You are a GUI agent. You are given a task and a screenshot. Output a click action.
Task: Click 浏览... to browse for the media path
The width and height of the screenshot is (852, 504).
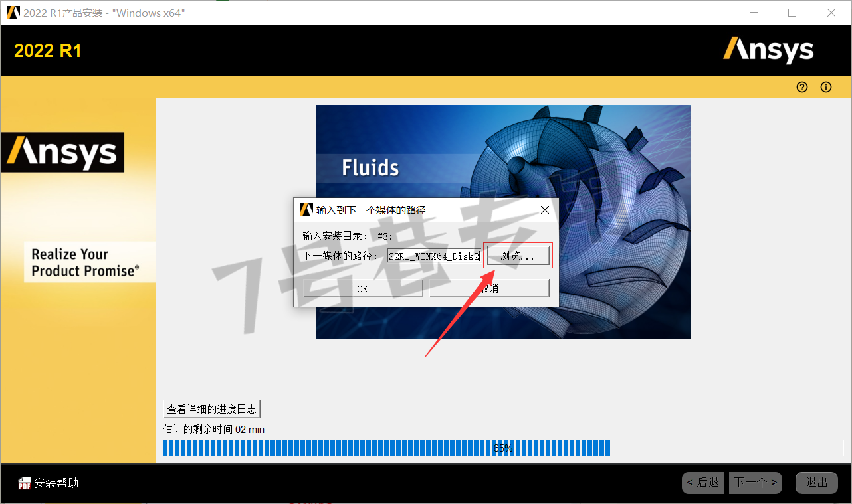point(517,256)
